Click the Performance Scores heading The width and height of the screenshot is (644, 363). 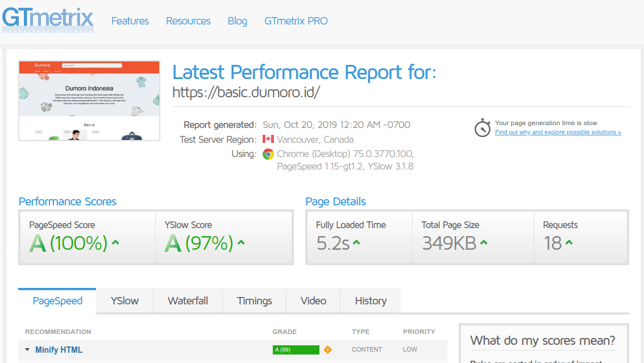(68, 201)
